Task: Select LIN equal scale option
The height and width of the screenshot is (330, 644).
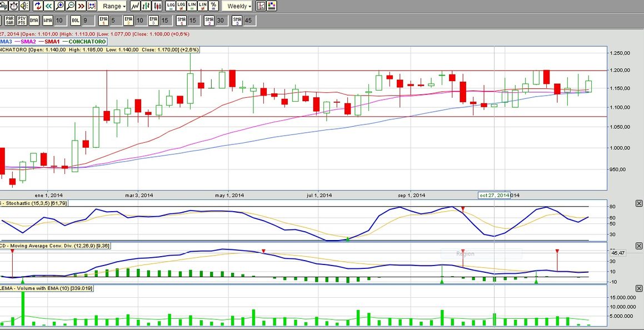Action: pos(192,6)
